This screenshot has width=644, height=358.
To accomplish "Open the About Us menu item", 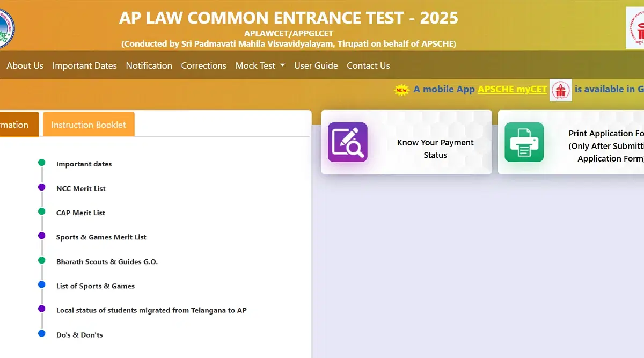I will (x=25, y=65).
